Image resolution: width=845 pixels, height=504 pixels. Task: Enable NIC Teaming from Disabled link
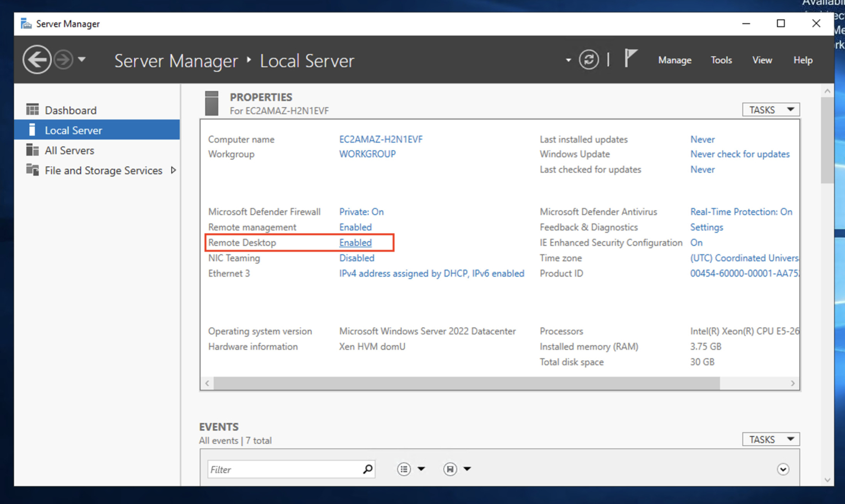pyautogui.click(x=356, y=258)
